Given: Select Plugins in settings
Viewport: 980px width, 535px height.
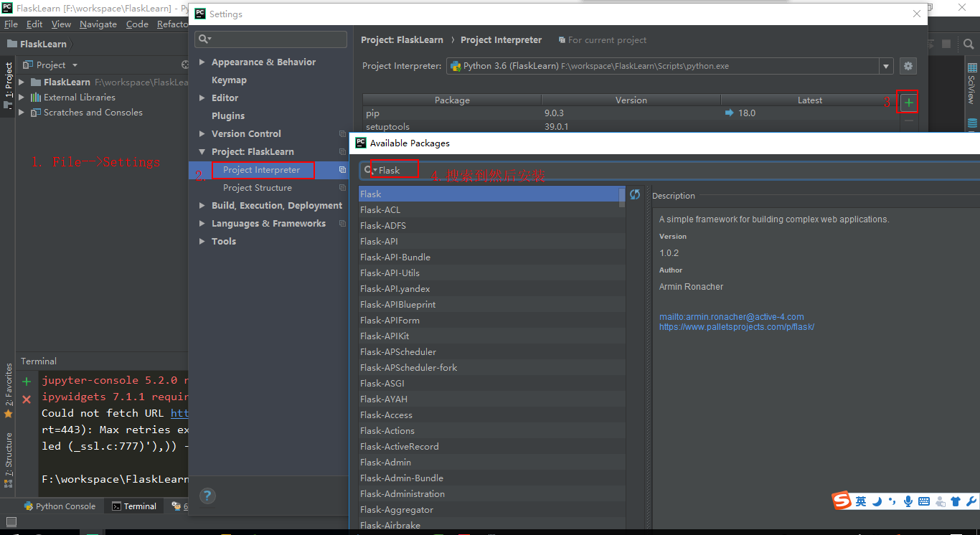Looking at the screenshot, I should click(228, 116).
